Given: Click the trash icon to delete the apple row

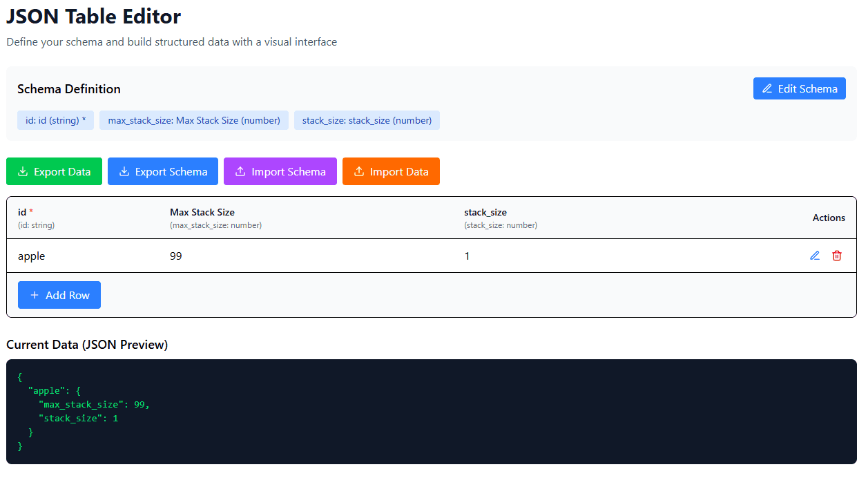Looking at the screenshot, I should pyautogui.click(x=836, y=256).
